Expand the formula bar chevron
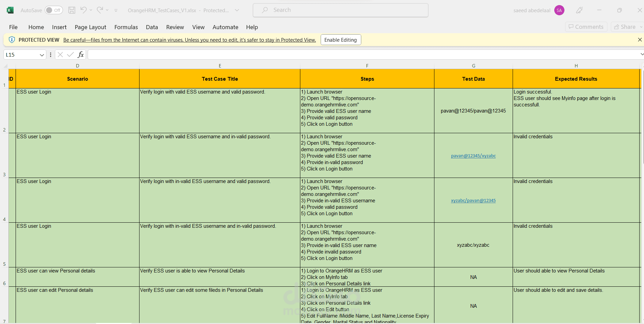644x324 pixels. click(642, 54)
